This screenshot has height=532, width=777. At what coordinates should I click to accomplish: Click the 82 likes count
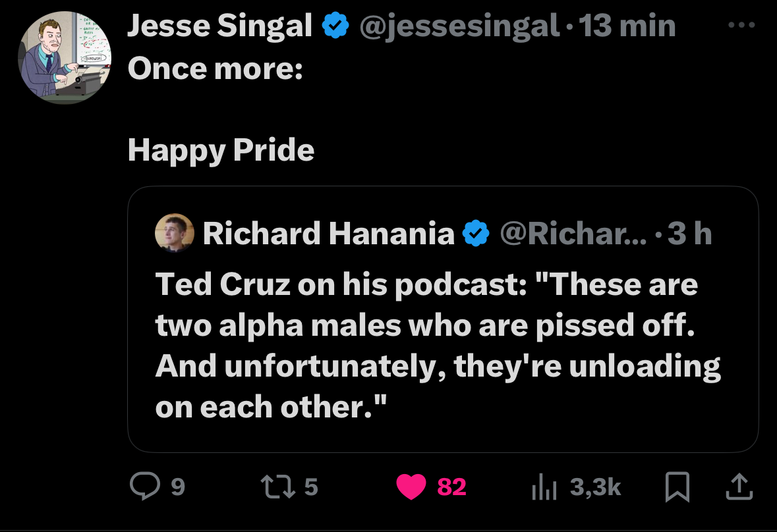[x=451, y=487]
